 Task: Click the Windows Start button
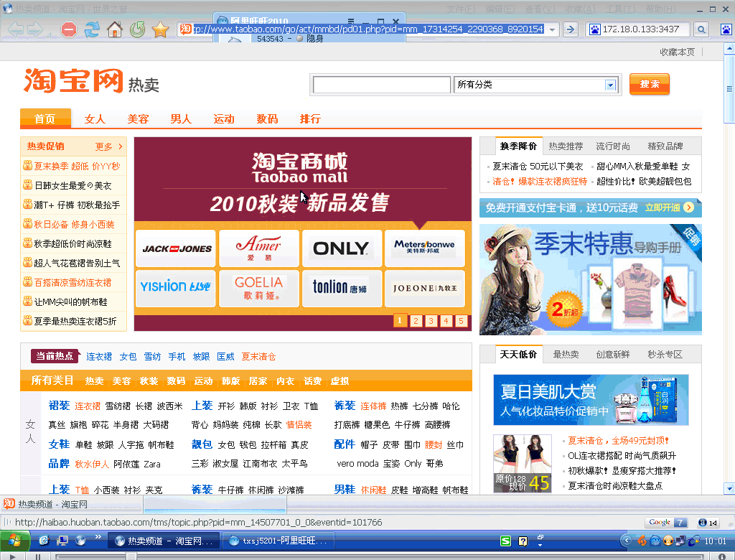(x=15, y=541)
